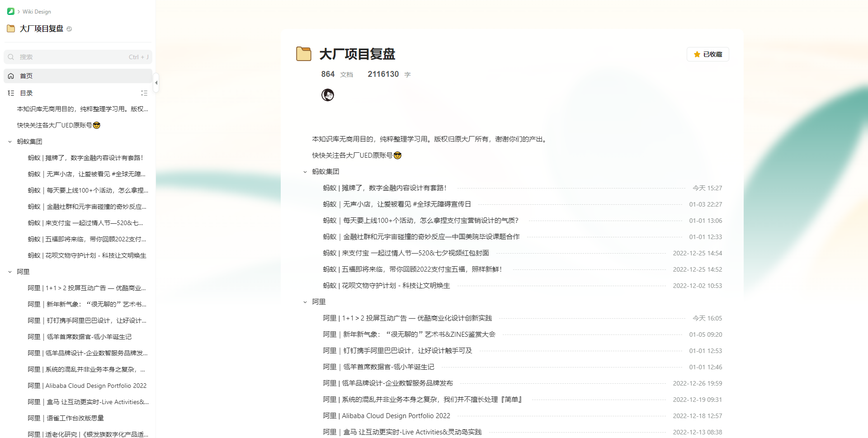Collapse the 阿里 section in main content list
This screenshot has height=438, width=868.
coord(305,302)
